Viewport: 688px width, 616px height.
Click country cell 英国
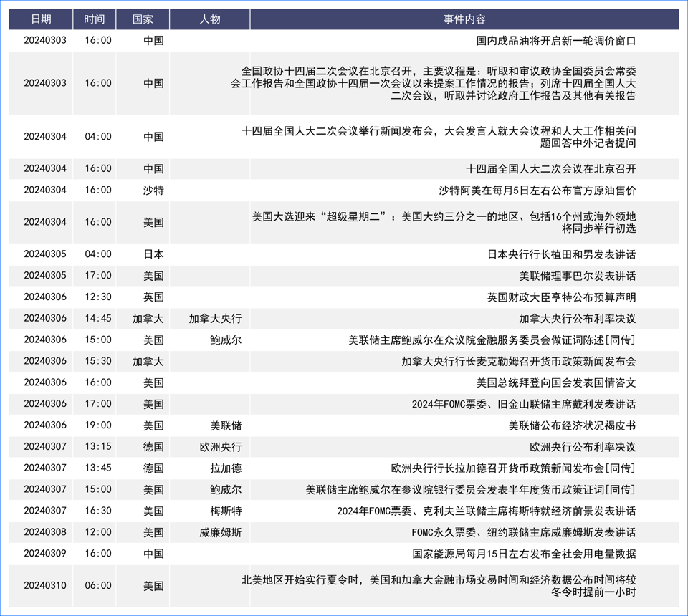point(153,297)
